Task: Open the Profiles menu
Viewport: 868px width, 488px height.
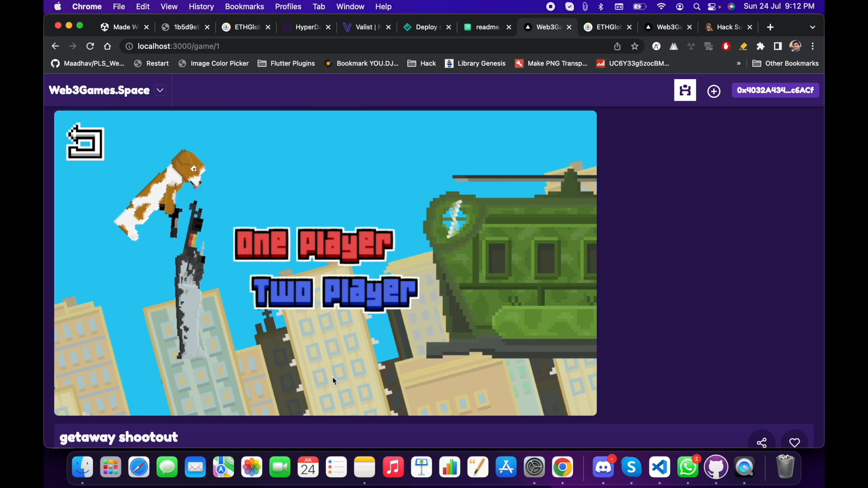Action: pyautogui.click(x=288, y=7)
